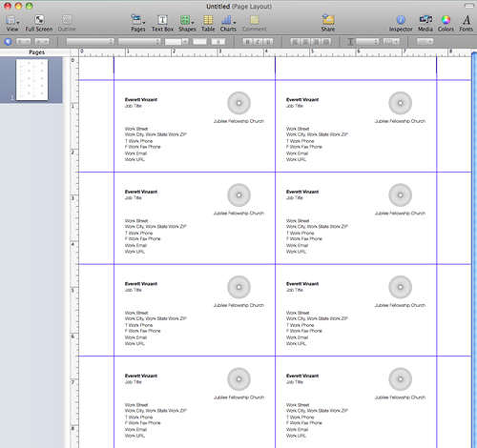Select the page 1 thumbnail
The image size is (477, 448).
point(31,79)
